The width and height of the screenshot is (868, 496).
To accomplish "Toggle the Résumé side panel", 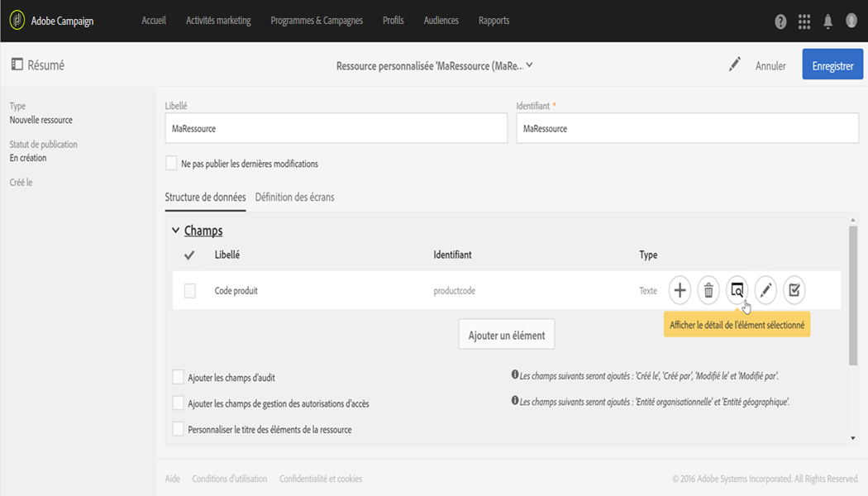I will coord(17,64).
